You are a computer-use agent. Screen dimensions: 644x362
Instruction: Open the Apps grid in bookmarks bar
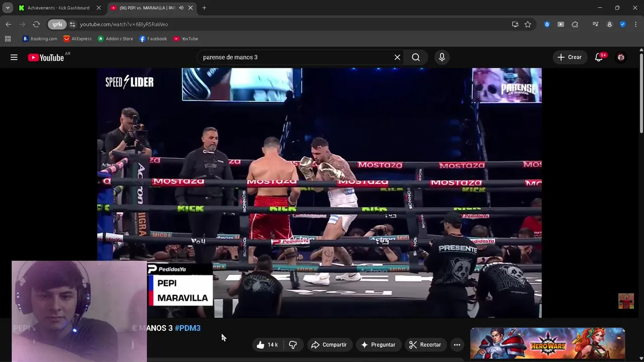pos(8,39)
